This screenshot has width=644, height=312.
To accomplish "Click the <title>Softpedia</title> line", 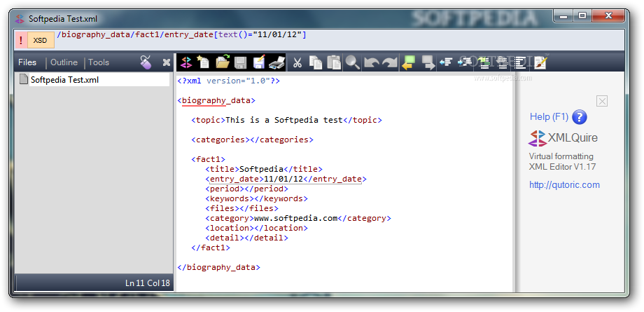I will tap(264, 169).
